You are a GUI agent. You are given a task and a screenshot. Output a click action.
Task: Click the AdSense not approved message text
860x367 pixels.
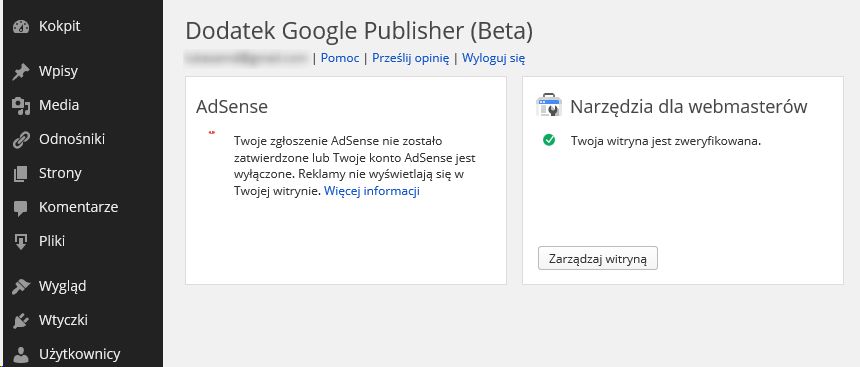354,166
